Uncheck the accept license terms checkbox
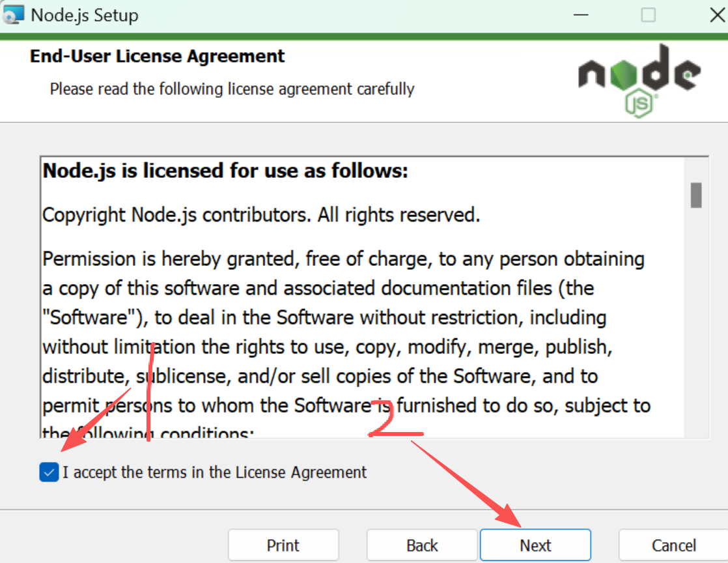The width and height of the screenshot is (728, 563). 49,472
